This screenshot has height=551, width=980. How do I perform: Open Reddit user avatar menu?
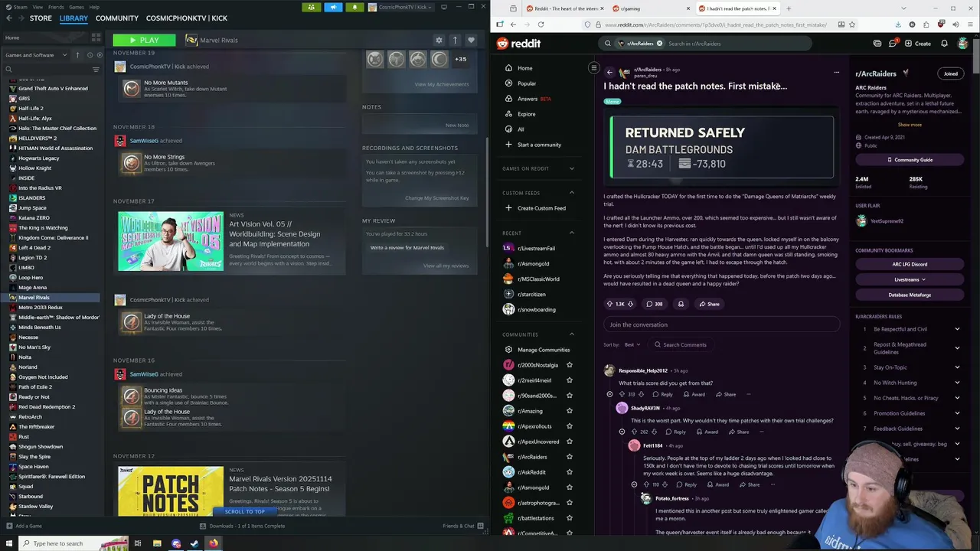click(963, 44)
